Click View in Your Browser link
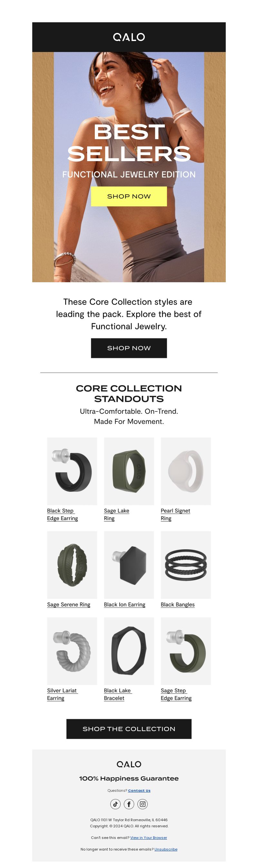The image size is (258, 868). tap(149, 837)
